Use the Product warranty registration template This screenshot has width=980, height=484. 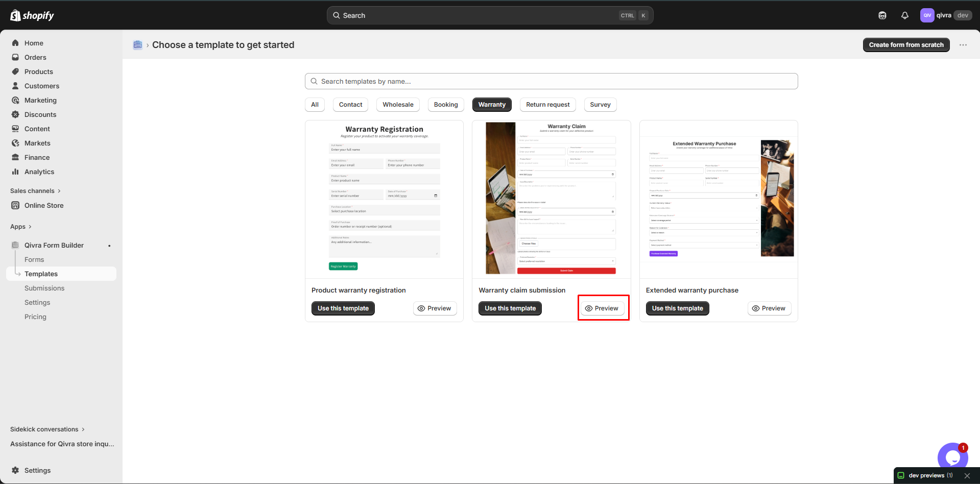(x=343, y=308)
